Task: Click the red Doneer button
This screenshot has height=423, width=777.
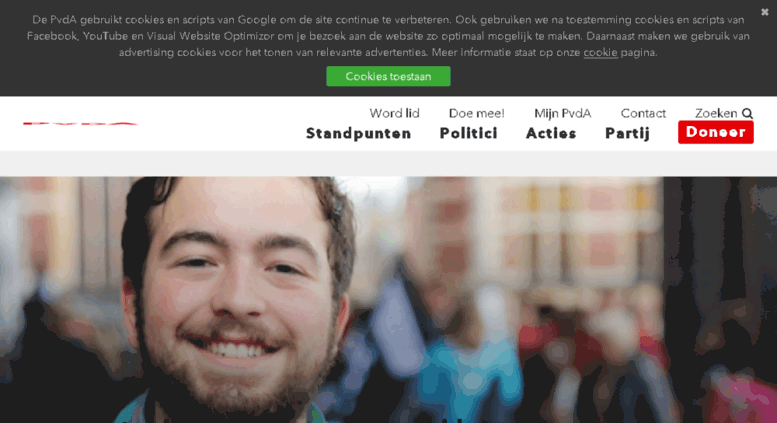Action: click(x=716, y=132)
